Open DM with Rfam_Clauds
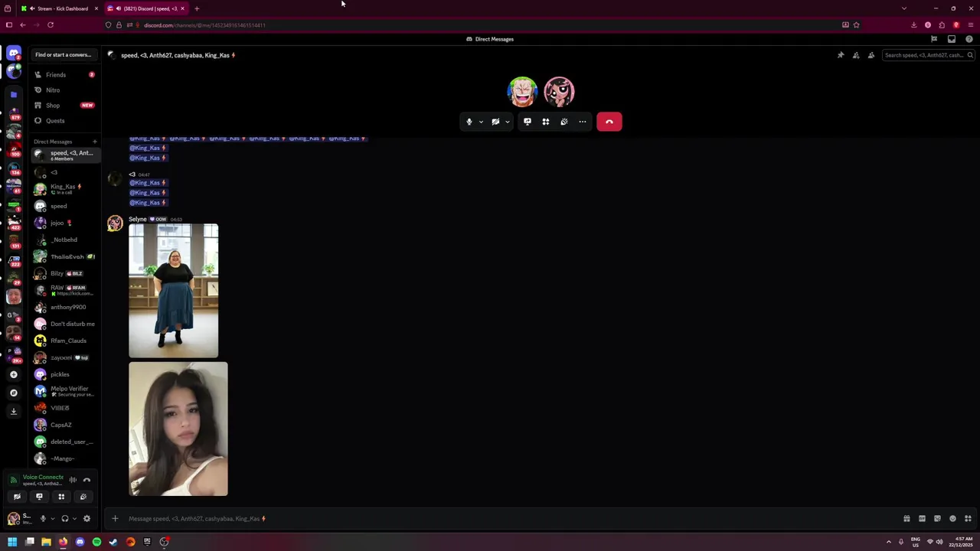 point(66,341)
